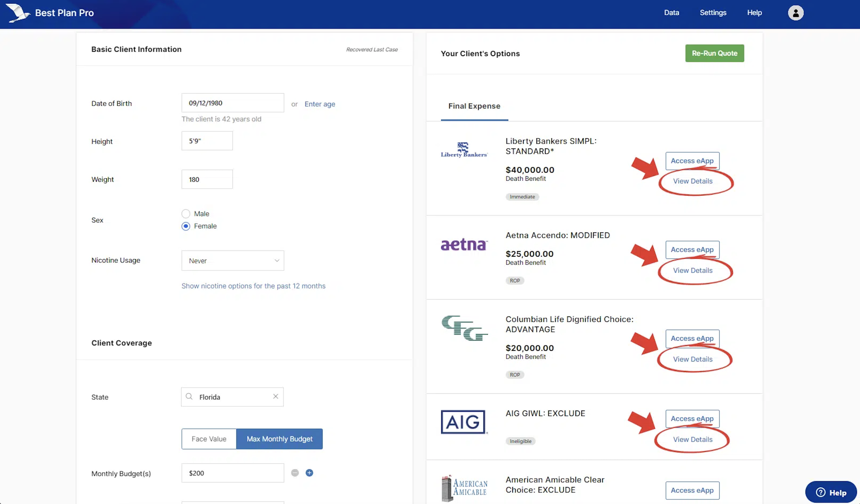Viewport: 860px width, 504px height.
Task: Open the floating Help widget
Action: (x=830, y=492)
